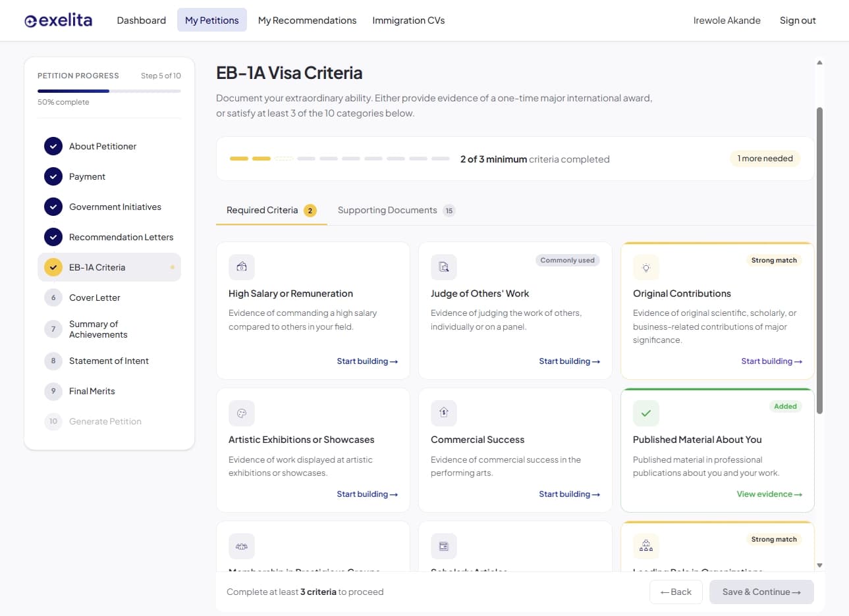
Task: Click the Membership in Prestigious Groups icon
Action: pyautogui.click(x=241, y=546)
